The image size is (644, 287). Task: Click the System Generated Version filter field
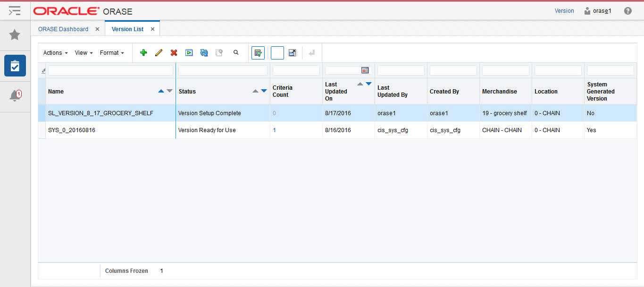(x=611, y=70)
